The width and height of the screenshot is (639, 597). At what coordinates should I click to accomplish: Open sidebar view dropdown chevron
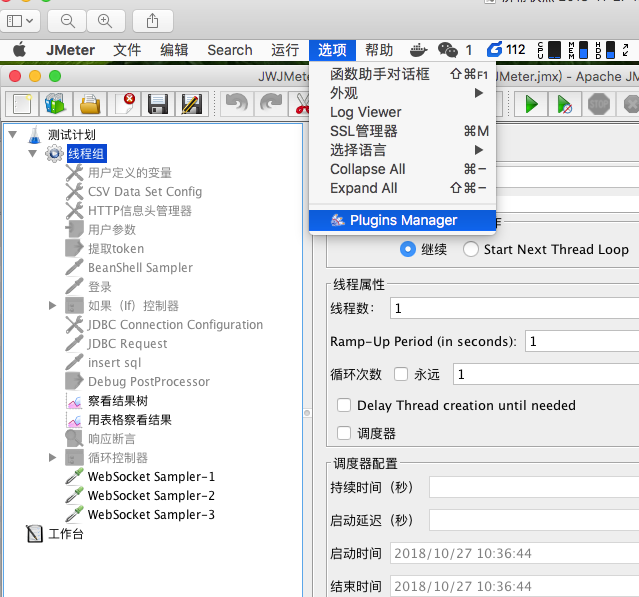point(30,20)
